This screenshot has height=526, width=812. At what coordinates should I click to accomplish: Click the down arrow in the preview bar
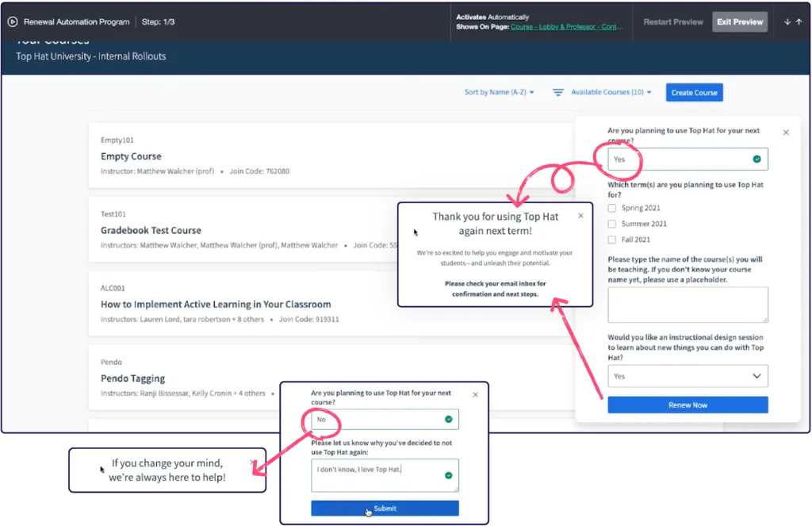pos(787,22)
